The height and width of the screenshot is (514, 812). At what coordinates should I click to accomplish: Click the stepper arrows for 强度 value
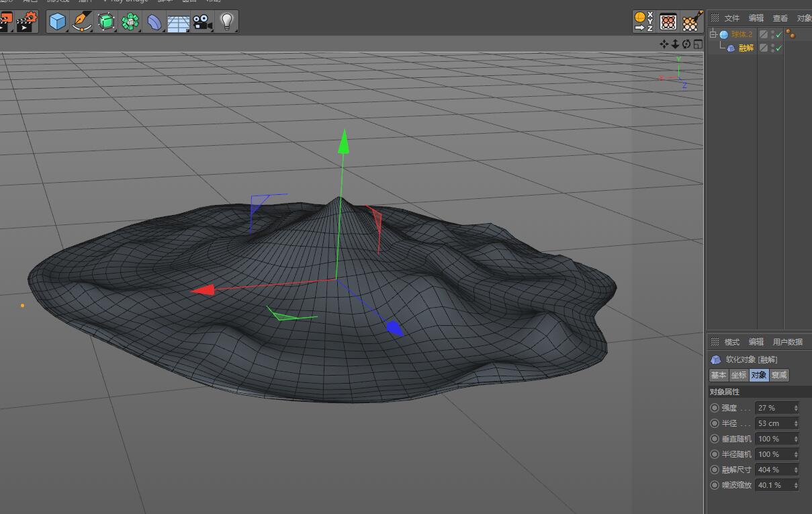point(796,408)
